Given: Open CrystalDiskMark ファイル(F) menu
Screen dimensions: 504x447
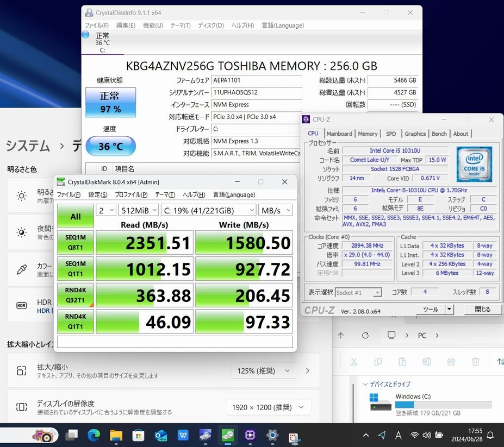Looking at the screenshot, I should tap(69, 194).
